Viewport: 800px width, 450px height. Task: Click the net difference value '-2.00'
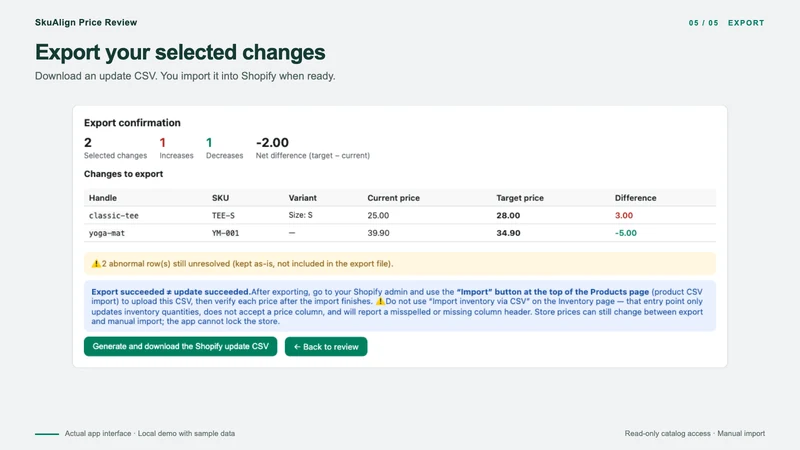click(272, 142)
